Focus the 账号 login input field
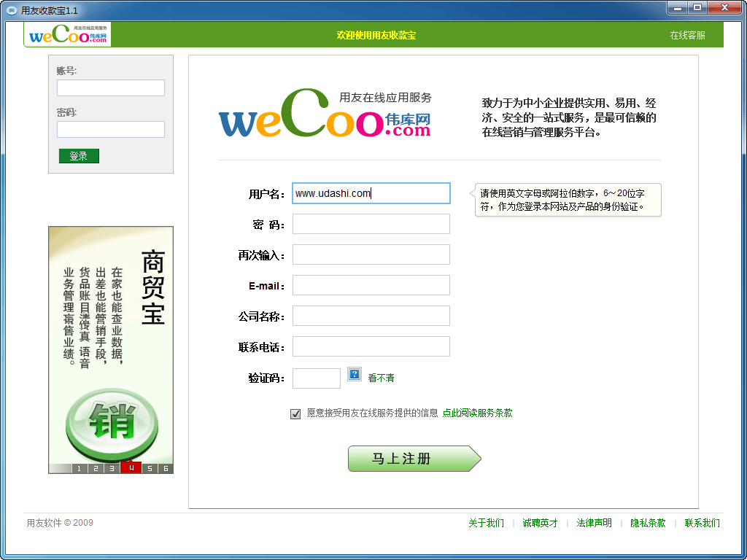 [x=111, y=87]
